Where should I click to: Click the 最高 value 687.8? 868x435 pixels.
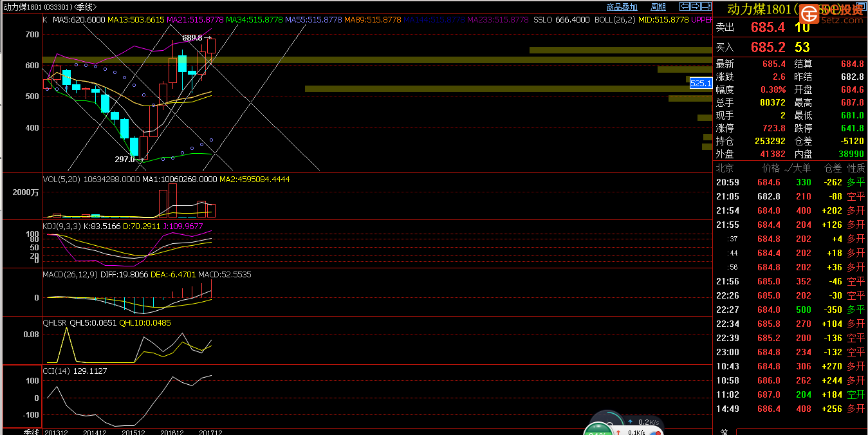click(x=853, y=103)
